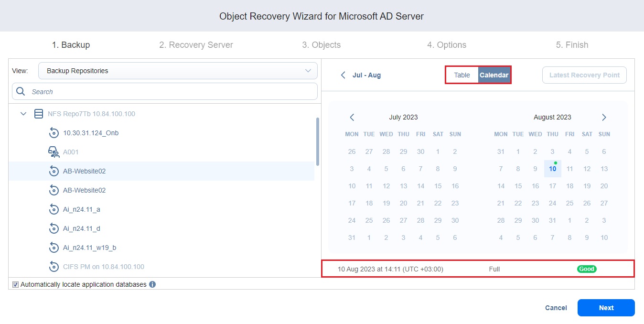
Task: Open the 2. Recovery Server step
Action: [195, 44]
